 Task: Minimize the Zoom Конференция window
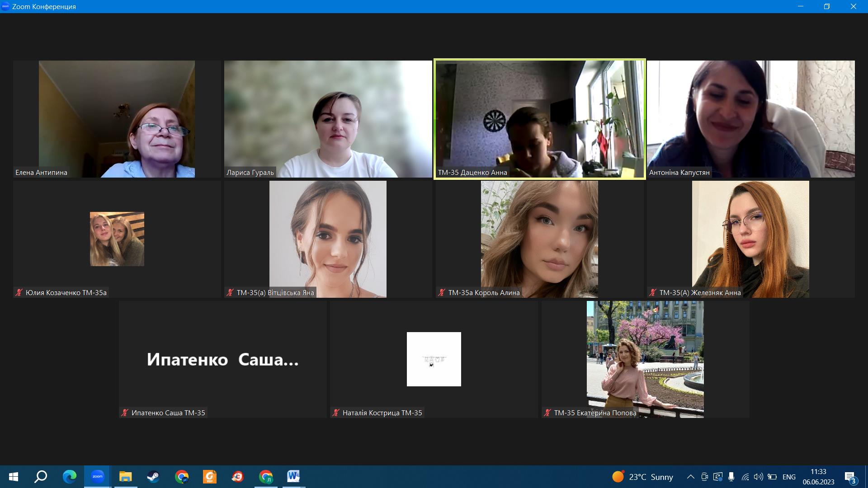(801, 6)
